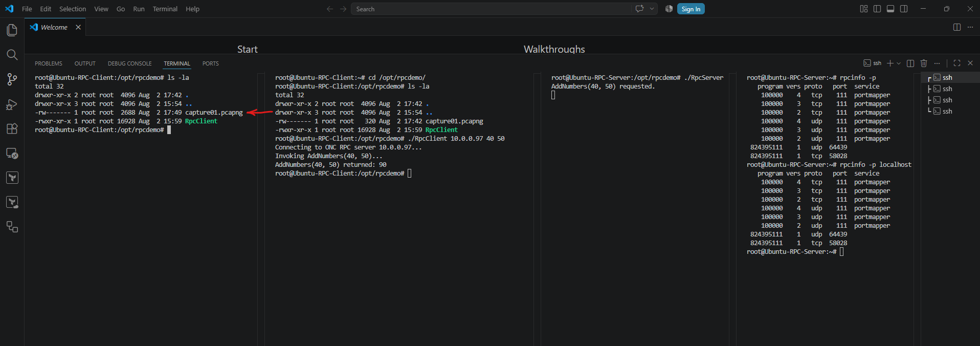980x346 pixels.
Task: Open the Help menu
Action: 192,9
